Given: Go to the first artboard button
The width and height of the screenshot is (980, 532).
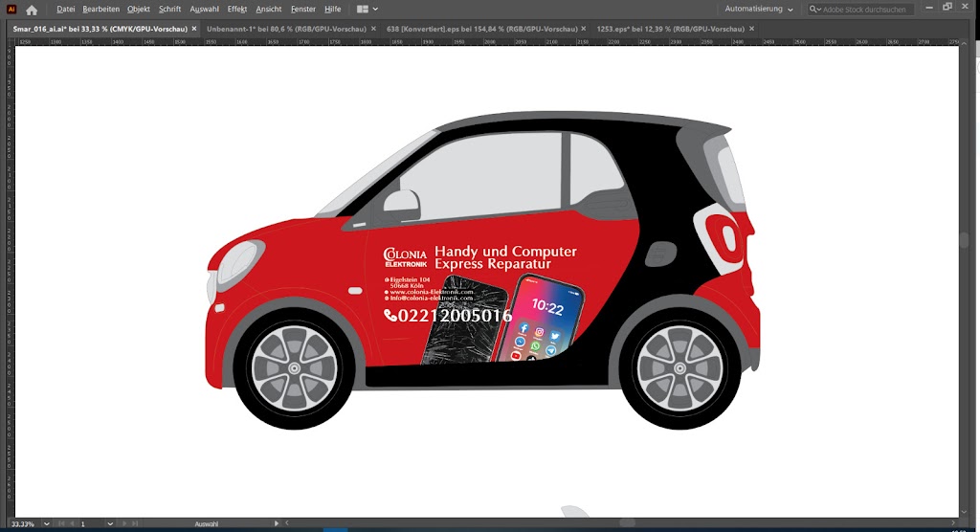Looking at the screenshot, I should click(x=61, y=524).
